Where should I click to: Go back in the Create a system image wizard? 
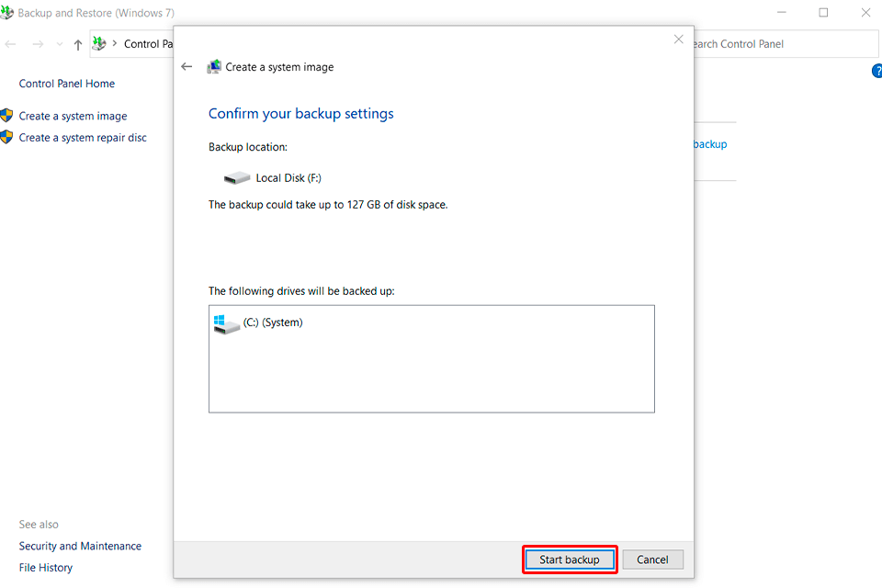coord(187,67)
